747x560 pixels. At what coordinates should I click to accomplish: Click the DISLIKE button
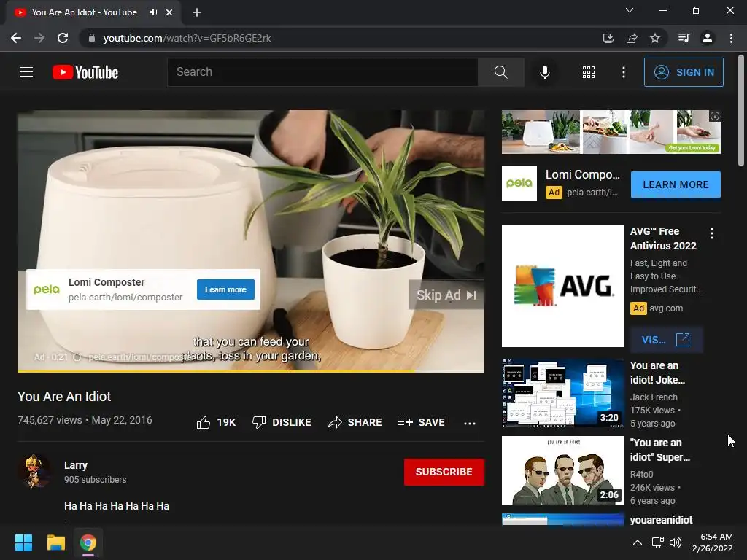(282, 422)
